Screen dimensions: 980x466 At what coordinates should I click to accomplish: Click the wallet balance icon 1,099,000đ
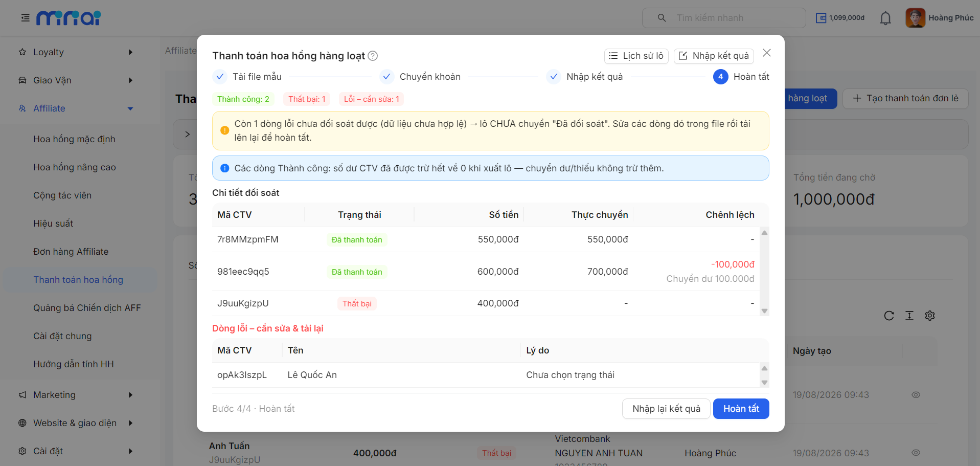821,18
